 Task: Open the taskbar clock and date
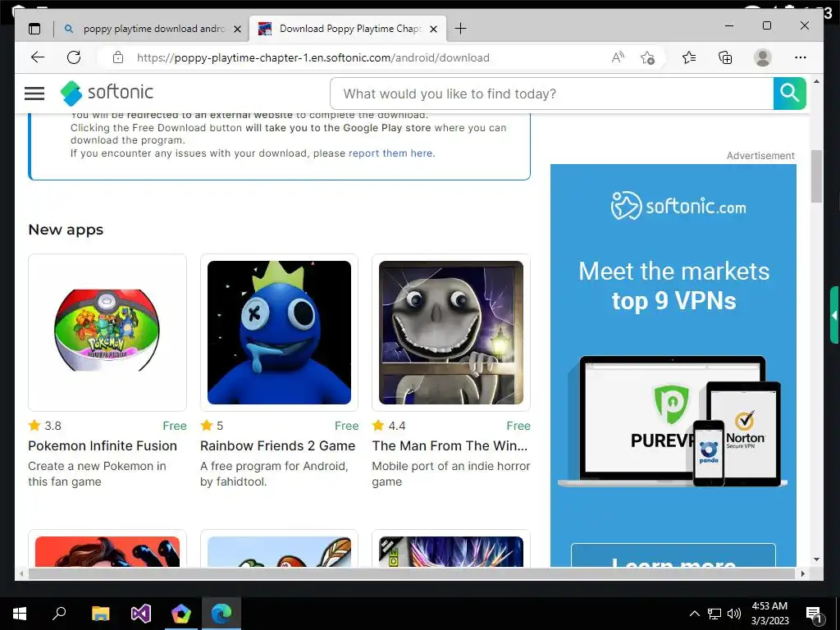(769, 614)
